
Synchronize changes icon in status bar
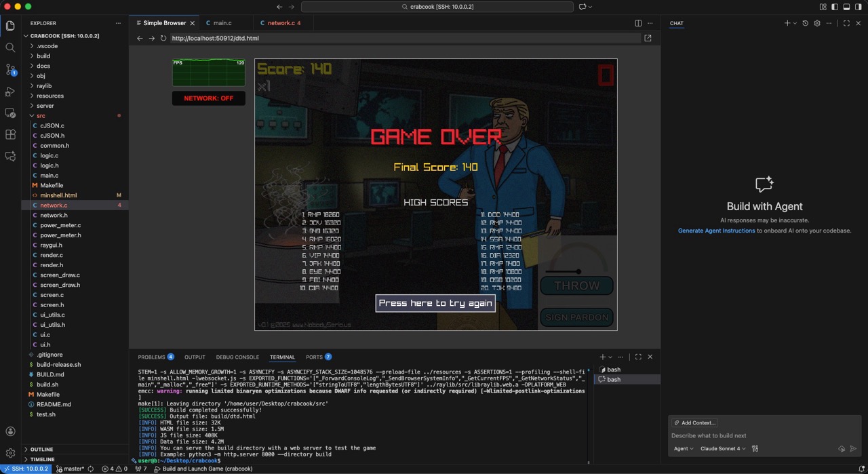(90, 469)
